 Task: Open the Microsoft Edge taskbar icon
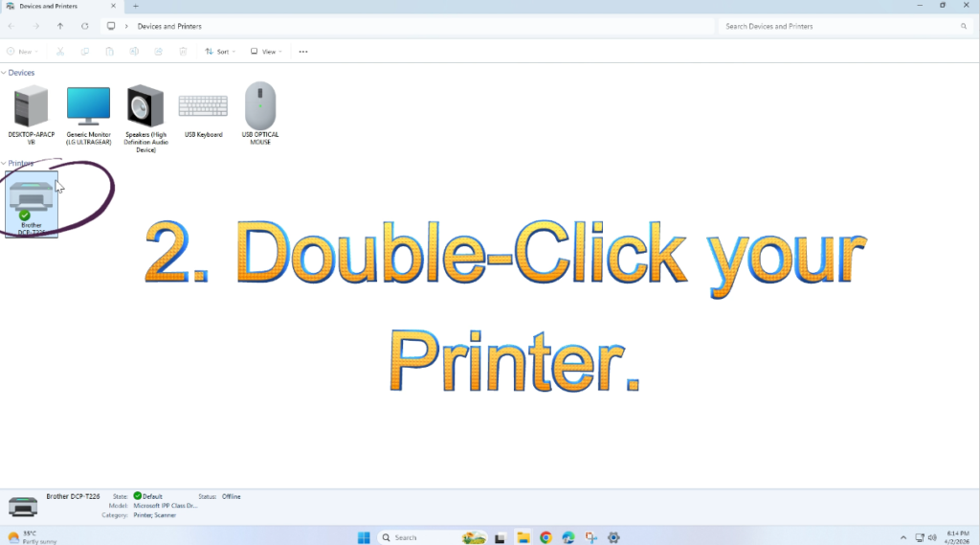(x=568, y=537)
